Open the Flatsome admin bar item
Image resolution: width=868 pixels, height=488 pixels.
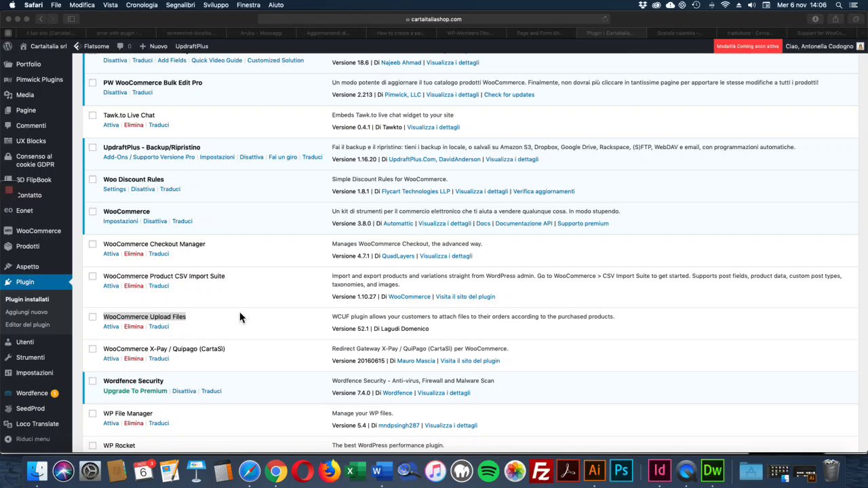click(x=91, y=46)
